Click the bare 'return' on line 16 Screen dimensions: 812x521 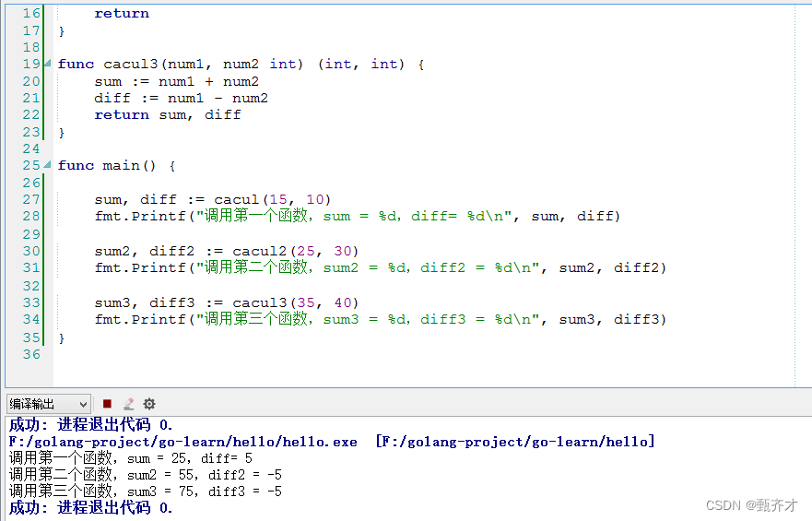click(x=122, y=13)
